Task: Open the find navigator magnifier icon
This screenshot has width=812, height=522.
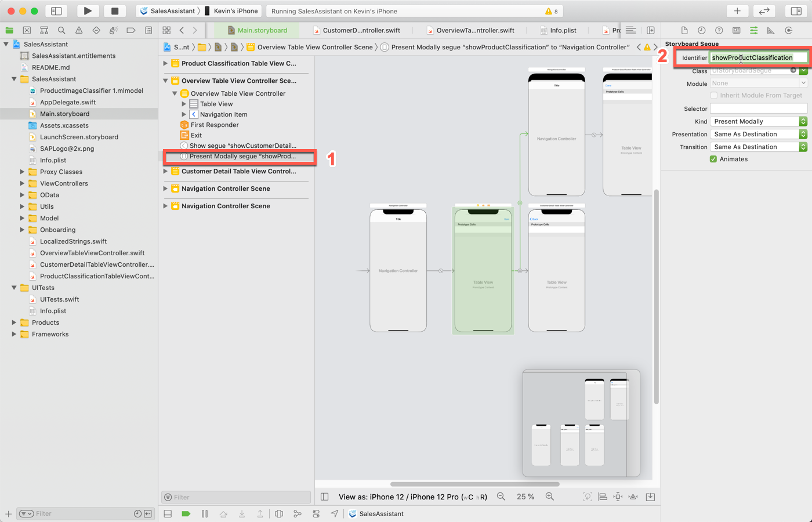Action: pyautogui.click(x=61, y=30)
